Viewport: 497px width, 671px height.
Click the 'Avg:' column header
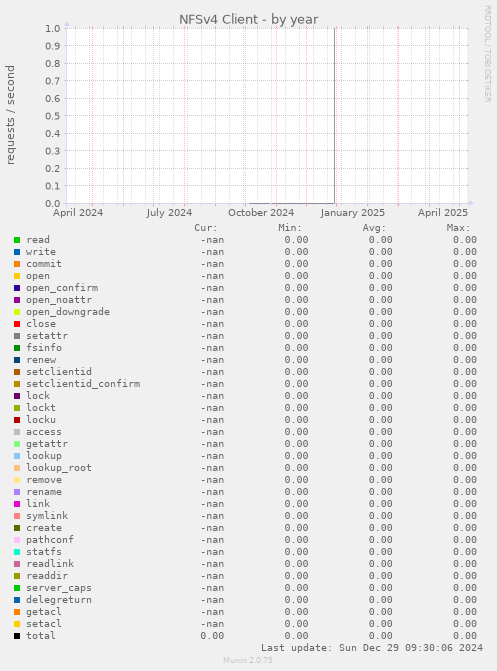374,228
